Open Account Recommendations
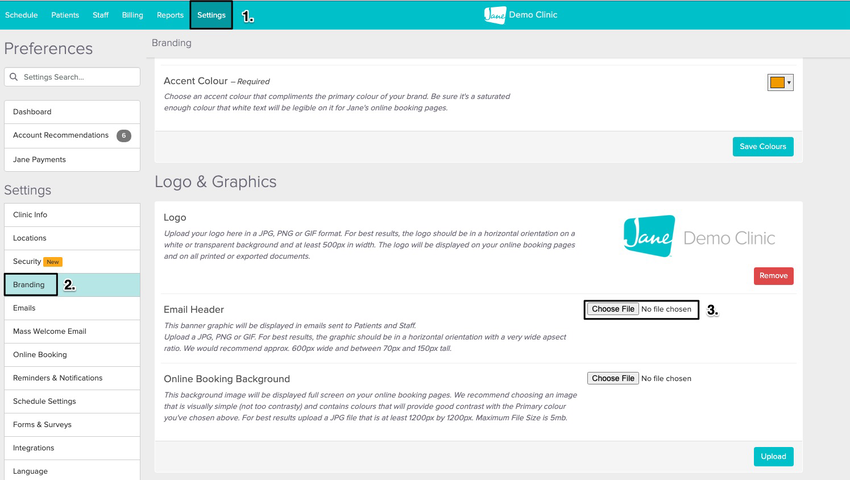850x480 pixels. (x=72, y=136)
